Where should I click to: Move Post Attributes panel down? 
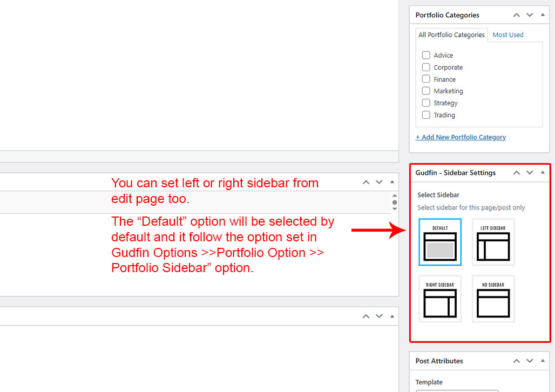pos(530,361)
